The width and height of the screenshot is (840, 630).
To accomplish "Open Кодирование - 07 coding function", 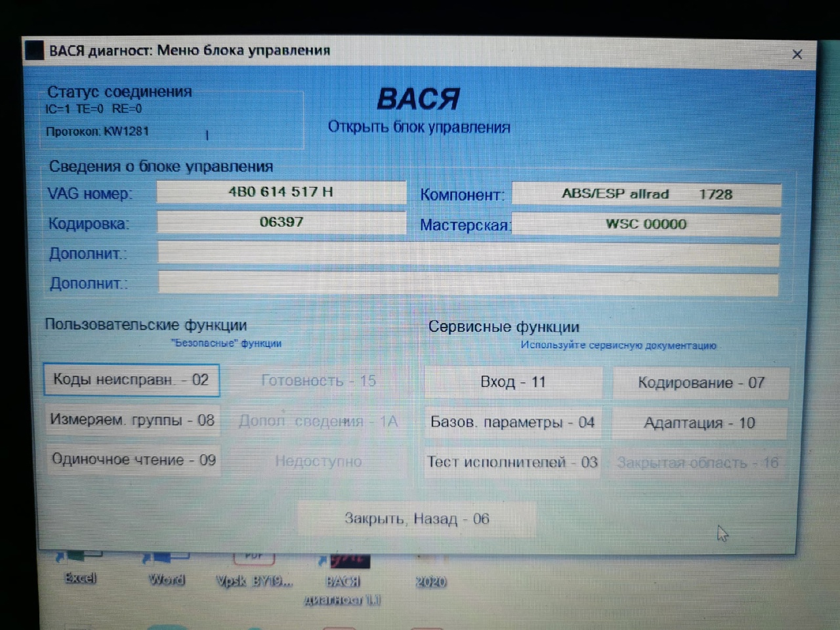I will point(701,383).
